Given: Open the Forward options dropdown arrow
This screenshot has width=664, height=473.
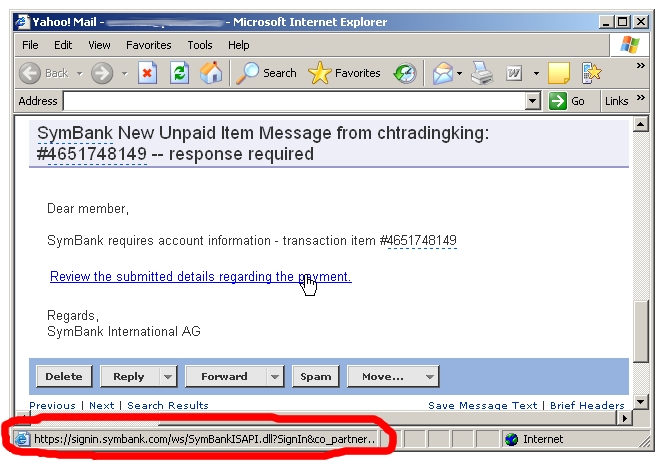Looking at the screenshot, I should point(275,376).
